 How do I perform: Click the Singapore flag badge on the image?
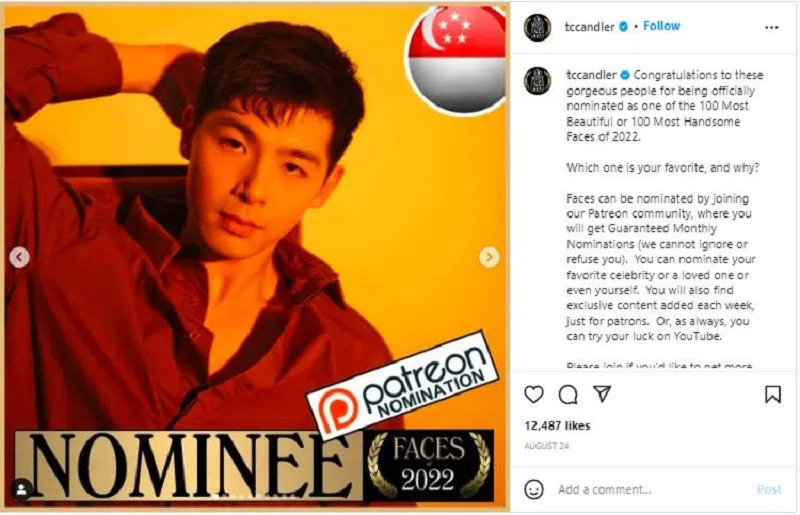pyautogui.click(x=456, y=60)
